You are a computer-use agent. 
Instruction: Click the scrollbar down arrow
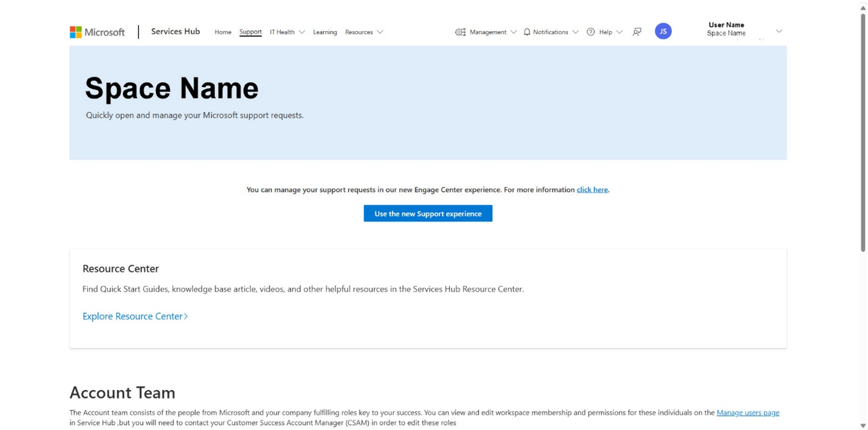point(863,426)
